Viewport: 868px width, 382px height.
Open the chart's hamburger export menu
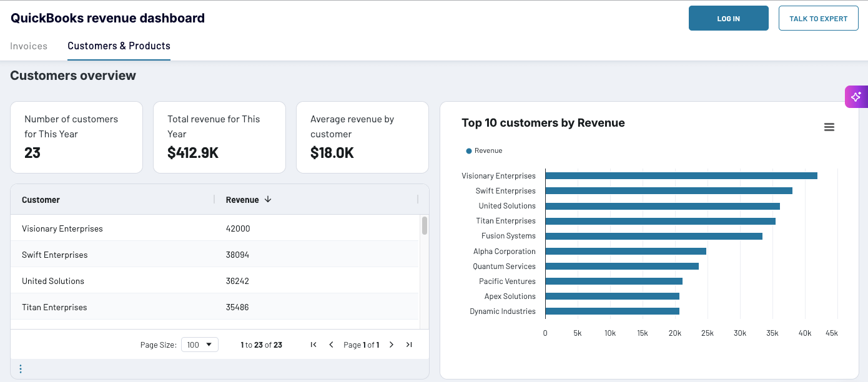[829, 127]
